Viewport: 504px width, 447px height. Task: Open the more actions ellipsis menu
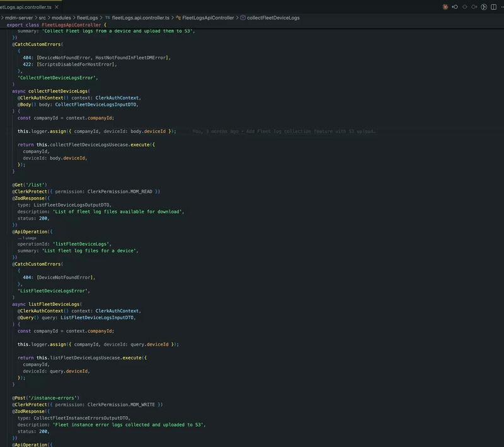pos(502,7)
